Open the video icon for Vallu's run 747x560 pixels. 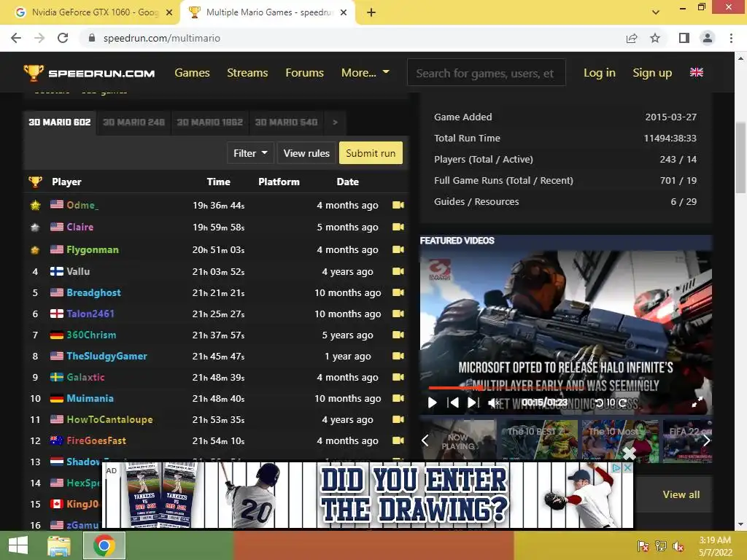398,271
